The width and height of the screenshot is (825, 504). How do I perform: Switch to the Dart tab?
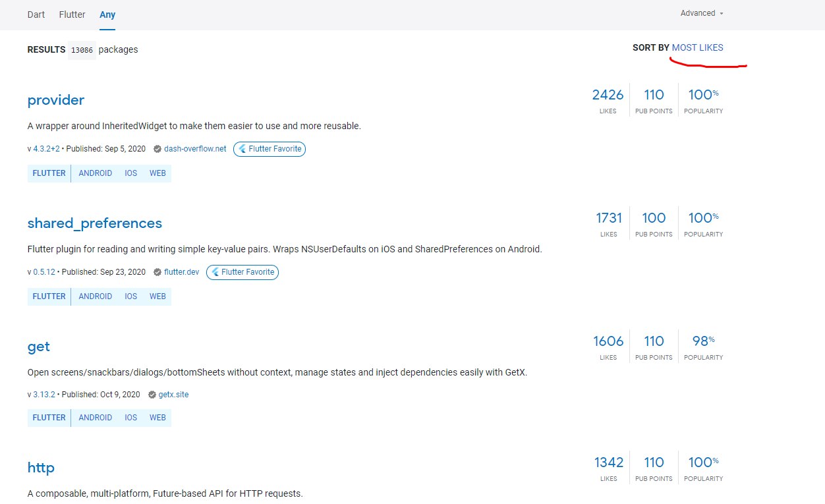pyautogui.click(x=36, y=14)
